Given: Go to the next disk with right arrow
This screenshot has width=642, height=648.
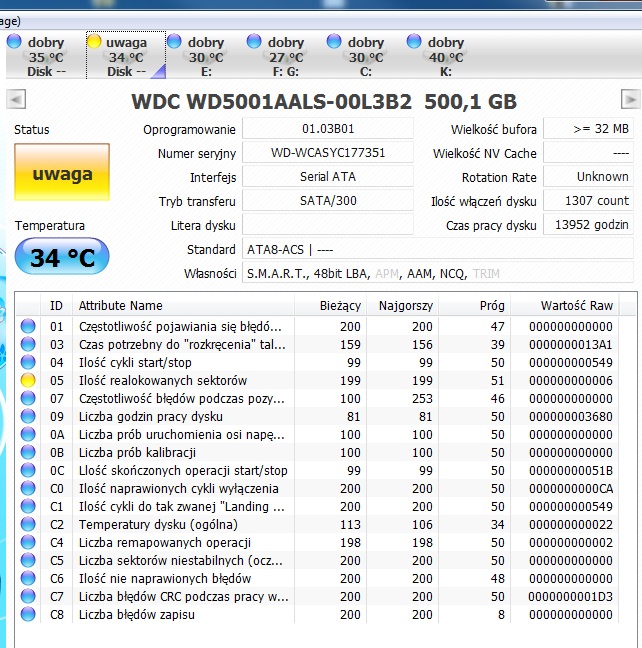Looking at the screenshot, I should pyautogui.click(x=630, y=99).
